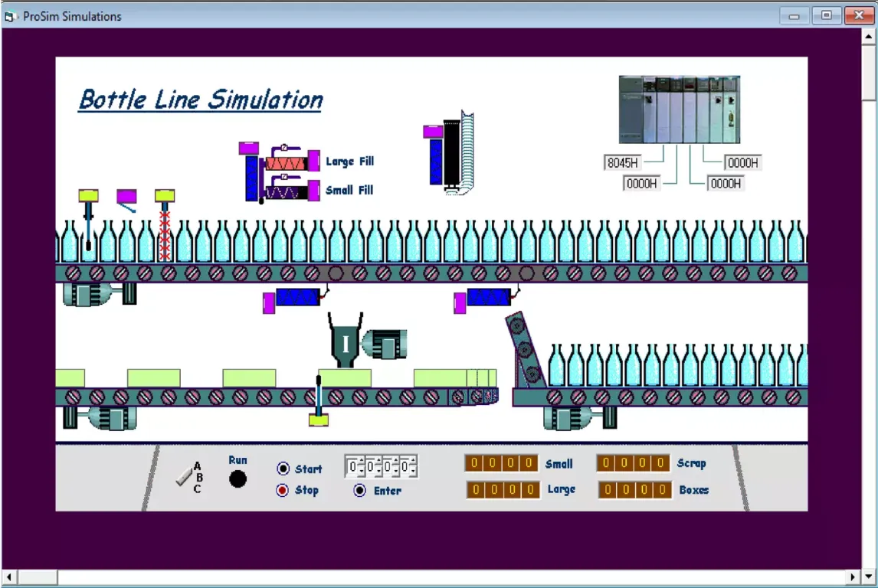878x588 pixels.
Task: Click the second thumbwheel digit
Action: coord(372,466)
